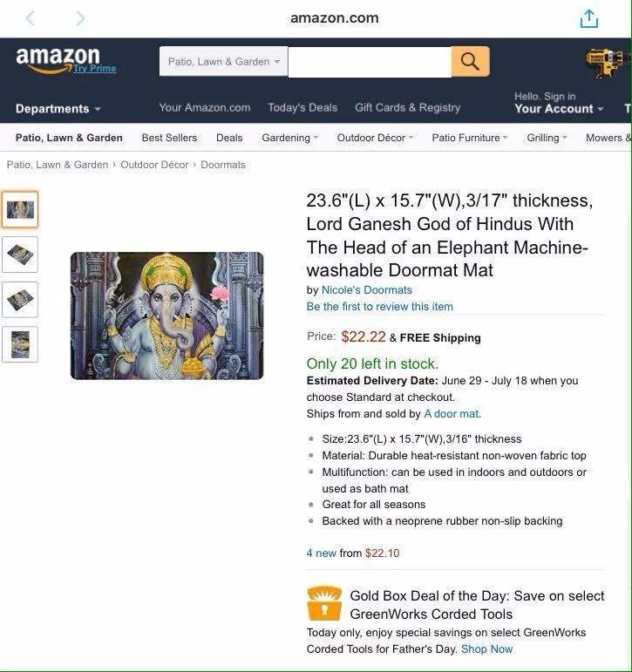Screen dimensions: 632x672
Task: Open the Doormats breadcrumb link
Action: coord(223,165)
